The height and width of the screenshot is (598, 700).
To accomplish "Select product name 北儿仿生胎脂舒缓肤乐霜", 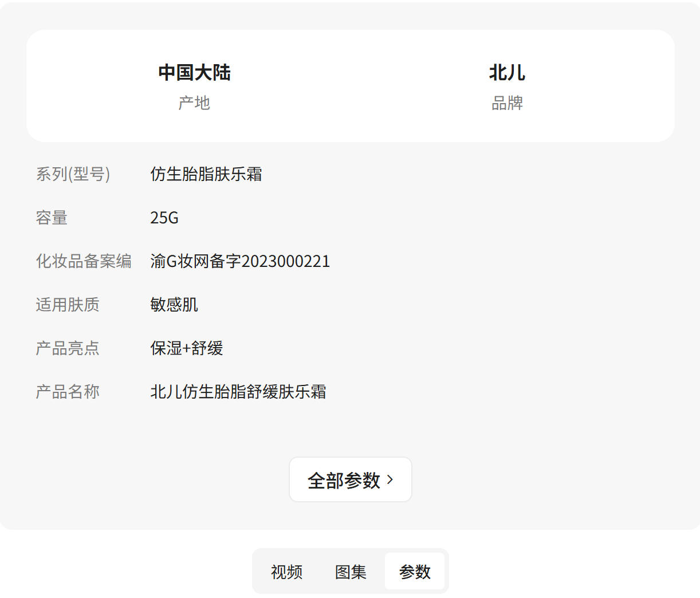I will (x=238, y=392).
